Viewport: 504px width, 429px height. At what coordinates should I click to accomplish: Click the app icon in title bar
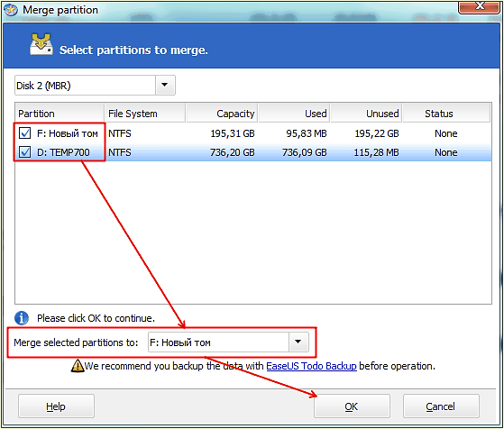coord(11,10)
